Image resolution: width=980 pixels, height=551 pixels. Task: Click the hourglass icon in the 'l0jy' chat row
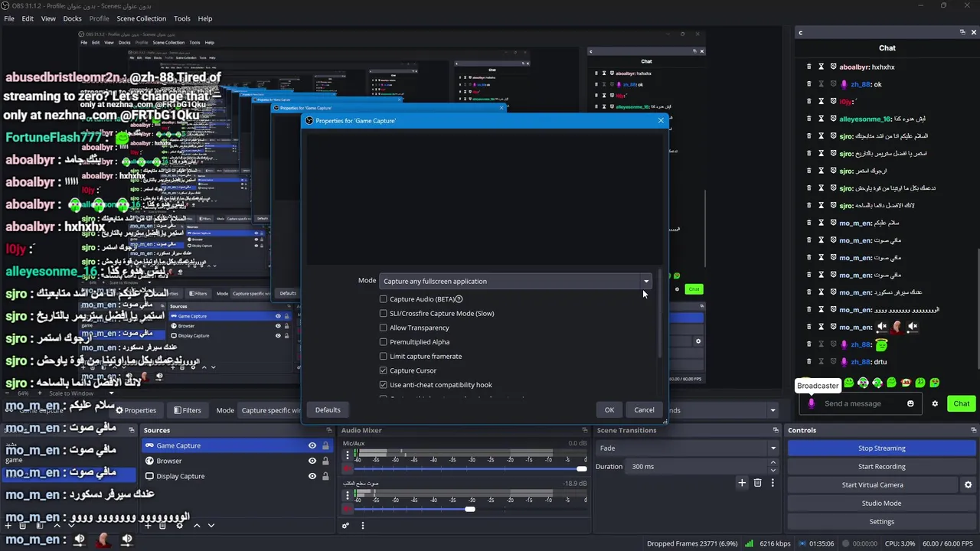pyautogui.click(x=822, y=102)
